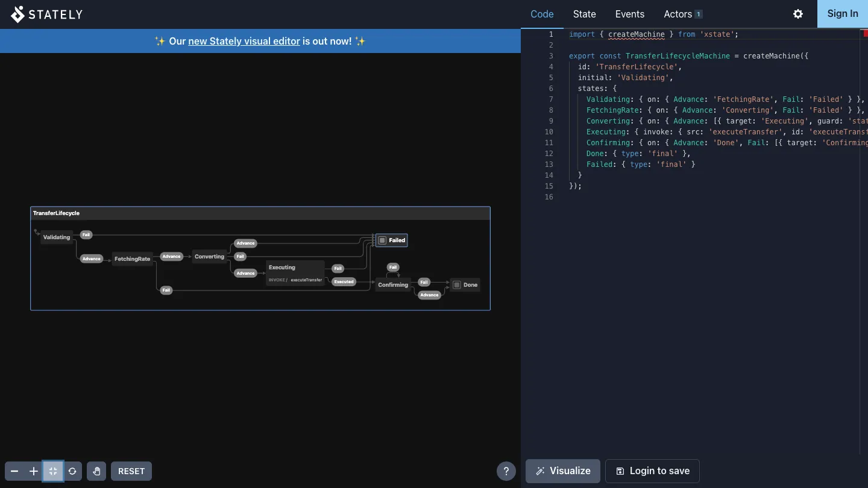
Task: Switch to the Code tab
Action: (x=542, y=14)
